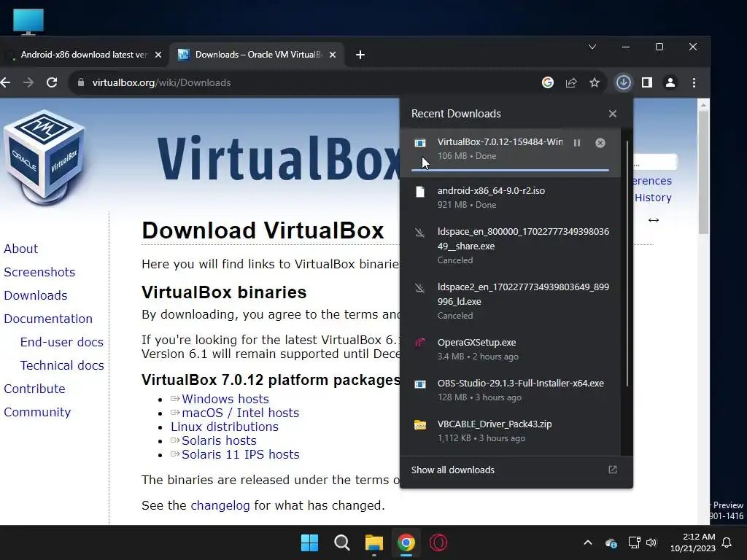747x560 pixels.
Task: Close the Downloads – Oracle VM VirtualBox tab
Action: (x=333, y=55)
